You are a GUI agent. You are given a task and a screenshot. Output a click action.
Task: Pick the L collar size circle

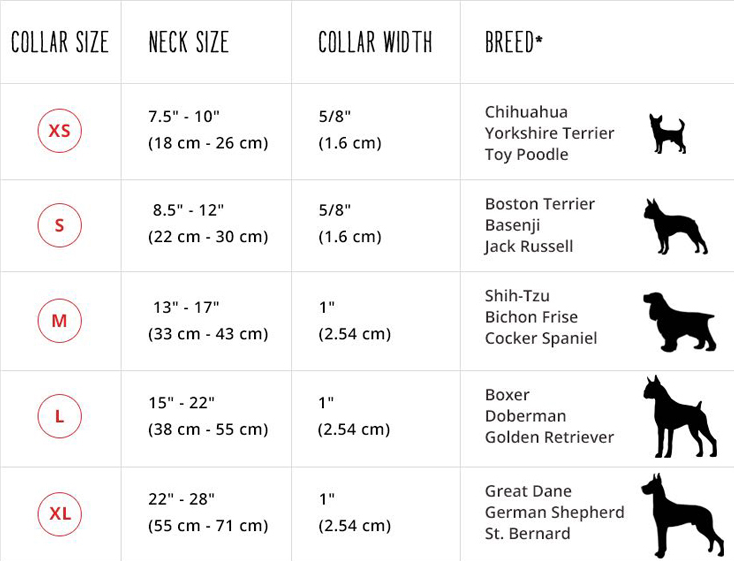point(59,416)
